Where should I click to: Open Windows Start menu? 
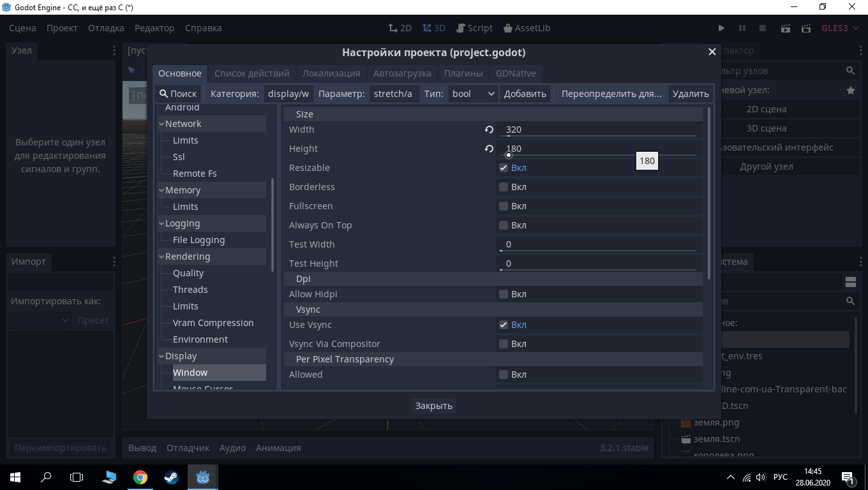click(15, 477)
